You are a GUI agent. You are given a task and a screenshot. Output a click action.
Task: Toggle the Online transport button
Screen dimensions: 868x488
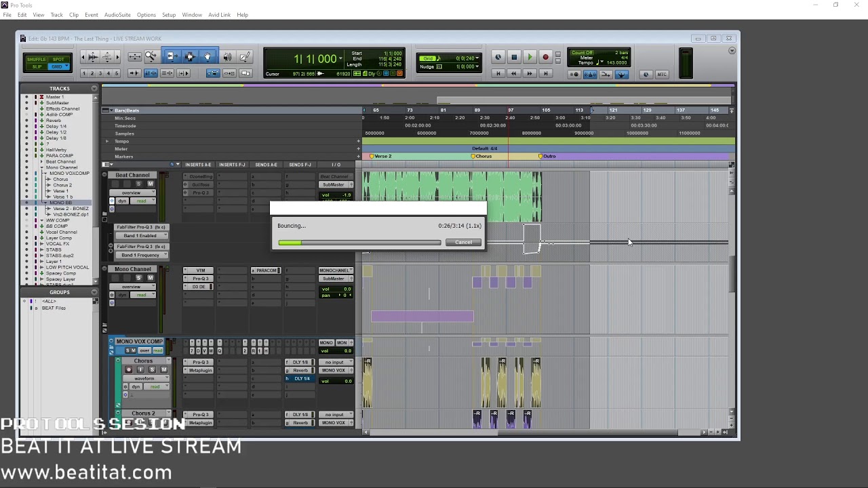498,57
